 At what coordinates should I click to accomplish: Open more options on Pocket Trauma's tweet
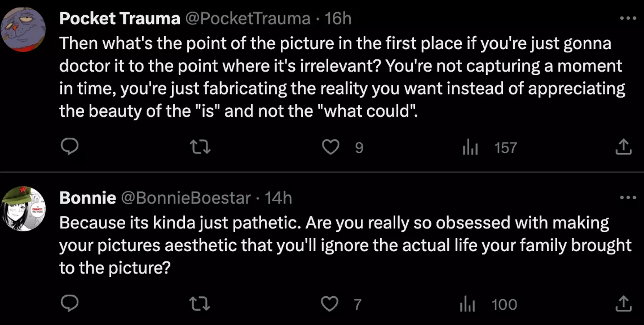[627, 18]
